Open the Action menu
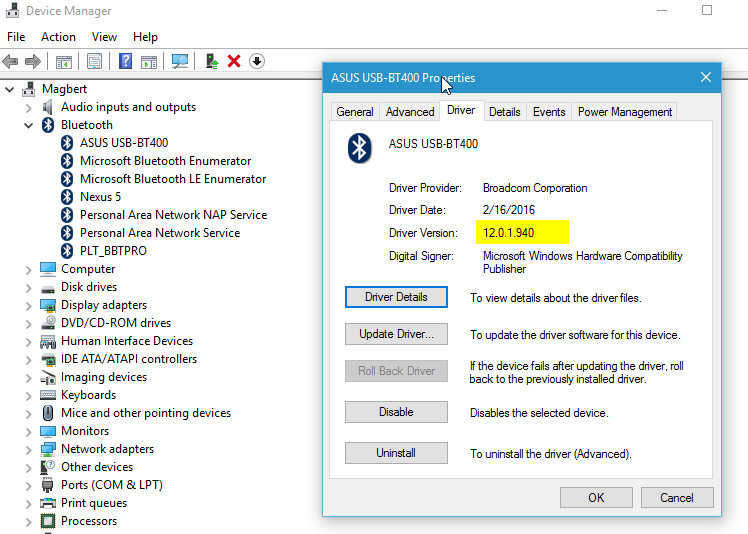Screen dimensions: 748x534 coord(58,37)
